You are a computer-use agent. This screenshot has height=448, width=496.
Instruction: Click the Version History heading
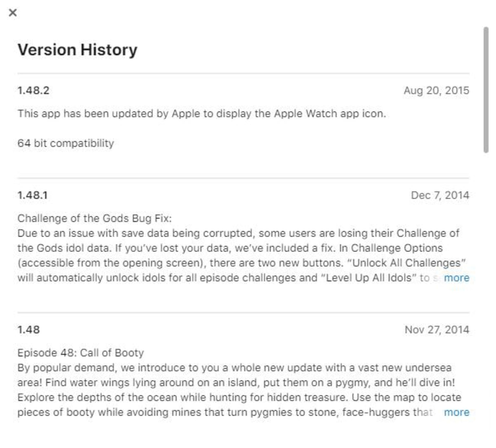tap(77, 50)
